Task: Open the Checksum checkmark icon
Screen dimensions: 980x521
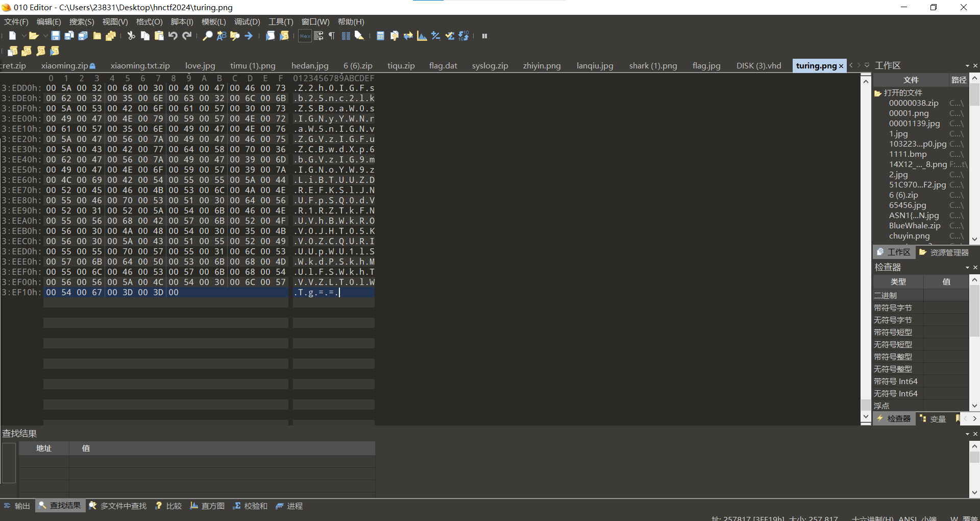Action: pos(450,36)
